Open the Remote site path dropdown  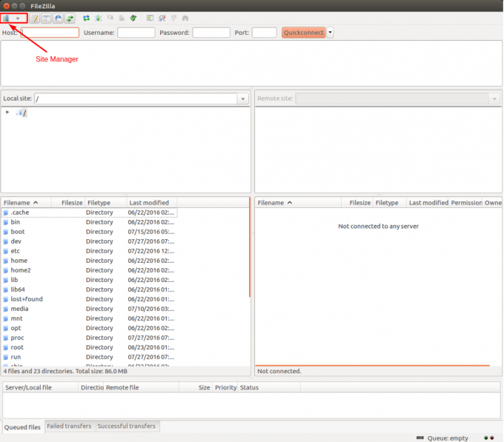tap(494, 99)
